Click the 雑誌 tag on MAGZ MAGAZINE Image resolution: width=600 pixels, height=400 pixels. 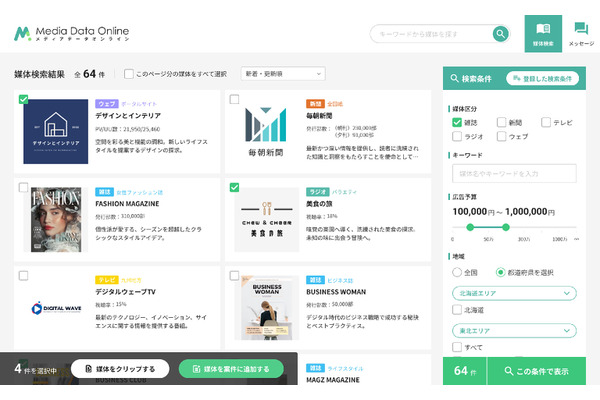coord(315,368)
